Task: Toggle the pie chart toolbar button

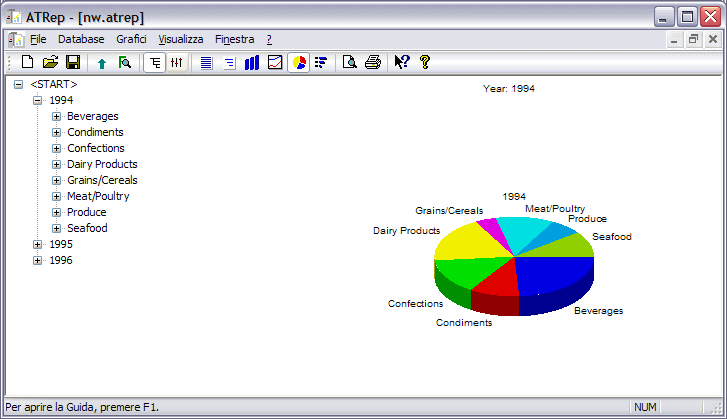Action: 299,63
